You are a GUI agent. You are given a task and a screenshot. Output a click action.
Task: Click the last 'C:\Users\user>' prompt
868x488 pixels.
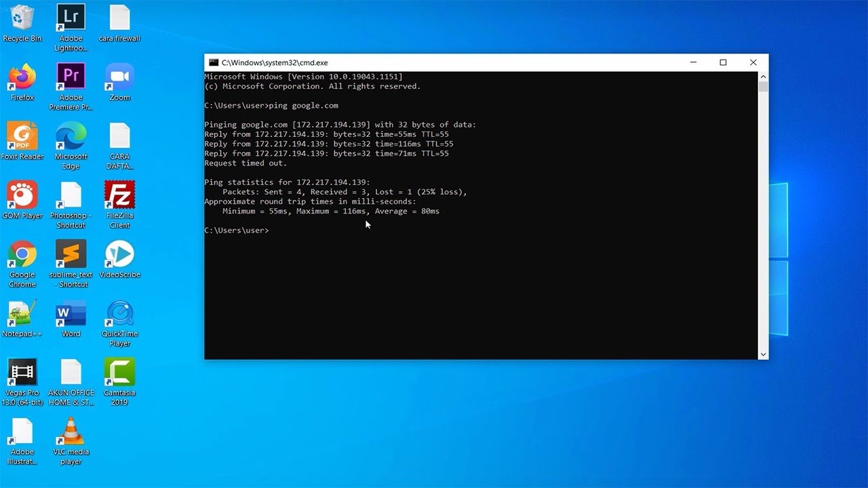click(x=237, y=230)
